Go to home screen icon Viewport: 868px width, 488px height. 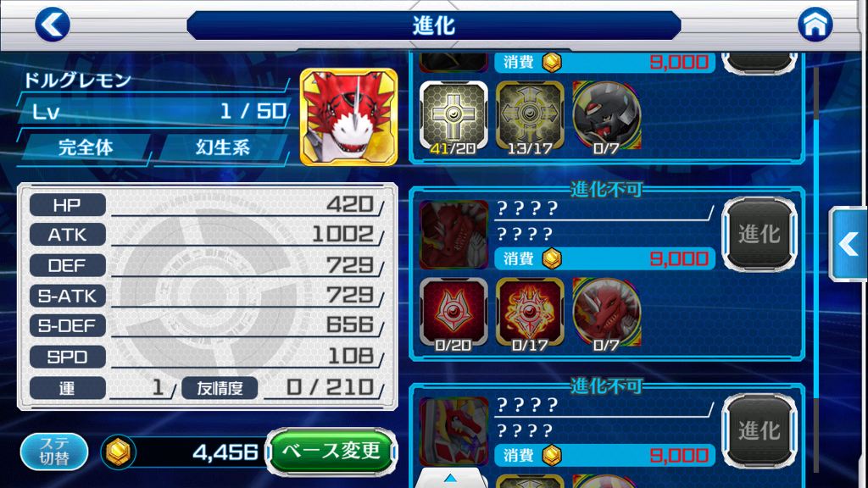pos(815,25)
